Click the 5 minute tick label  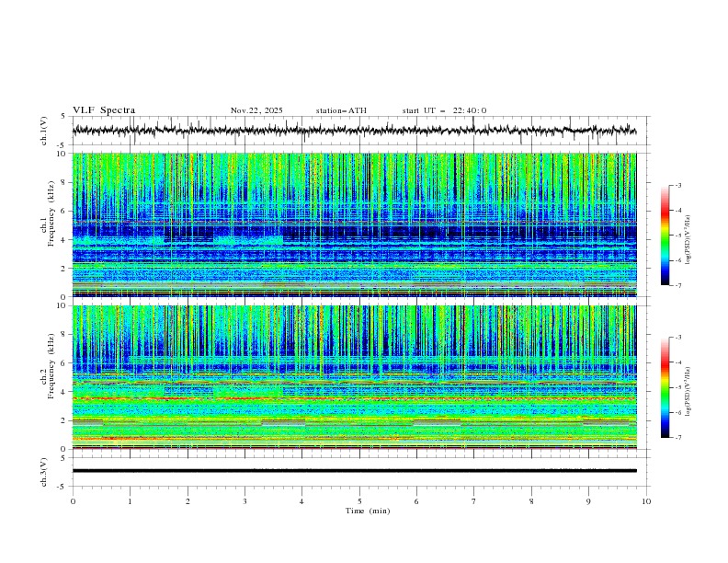point(359,501)
